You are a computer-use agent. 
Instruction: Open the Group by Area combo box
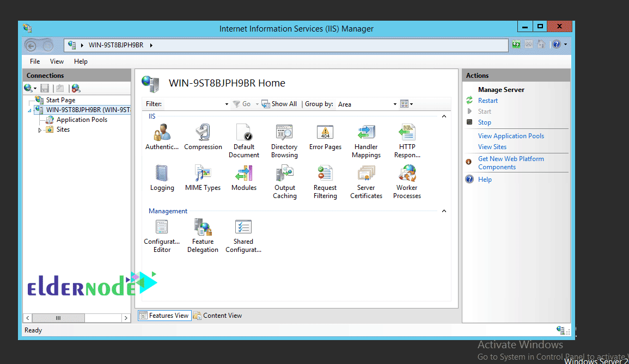tap(368, 104)
